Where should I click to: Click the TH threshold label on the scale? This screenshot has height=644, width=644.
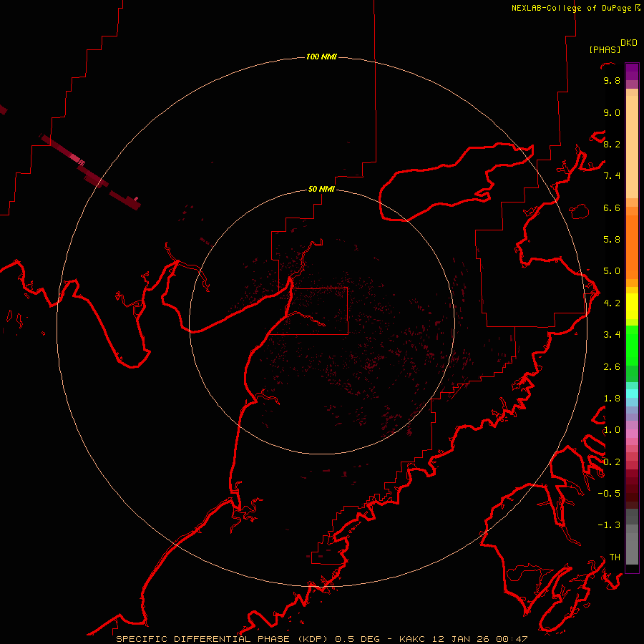click(x=615, y=557)
